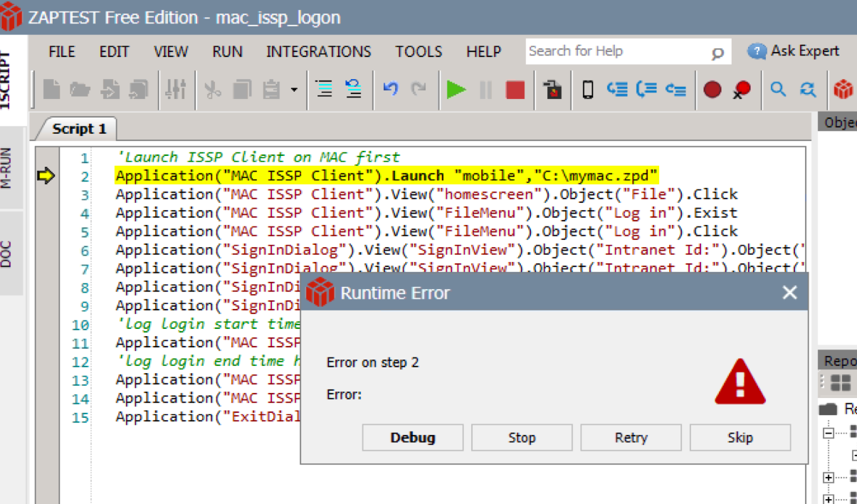Screen dimensions: 857x504
Task: Open the INTEGRATIONS menu
Action: tap(319, 51)
